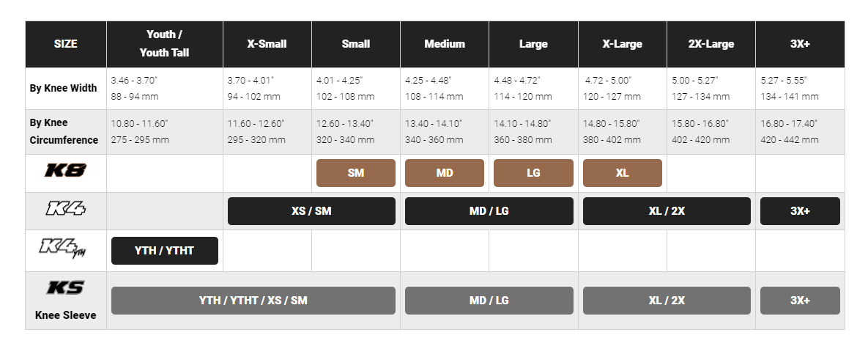Choose the black K4 MD / LG button
Viewport: 868px width, 349px height.
pyautogui.click(x=489, y=211)
